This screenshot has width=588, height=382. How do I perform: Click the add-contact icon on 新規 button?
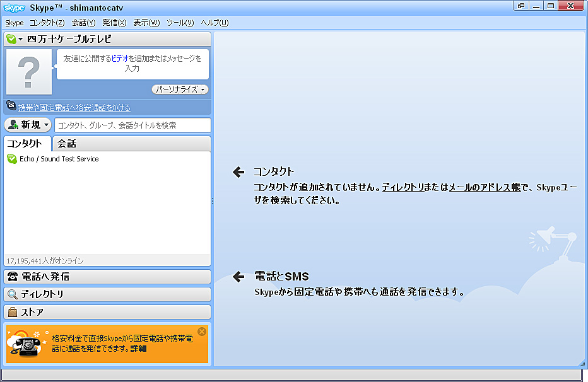click(13, 125)
